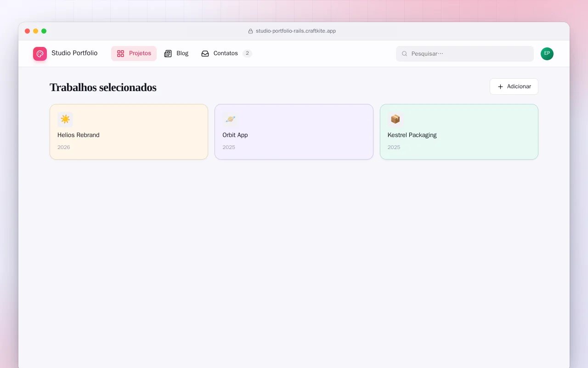Open the Helios Rebrand project title
This screenshot has height=368, width=588.
79,135
